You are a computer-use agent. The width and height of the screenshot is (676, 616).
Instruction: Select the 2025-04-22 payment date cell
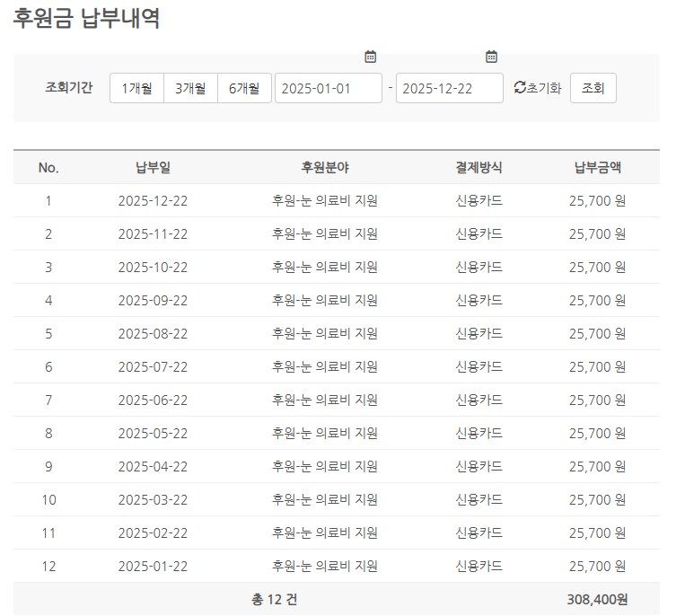click(153, 467)
